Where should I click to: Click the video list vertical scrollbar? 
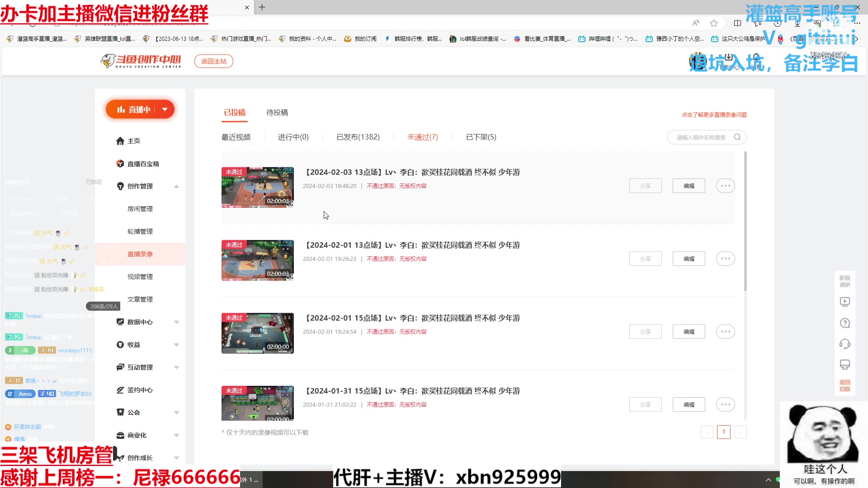745,221
